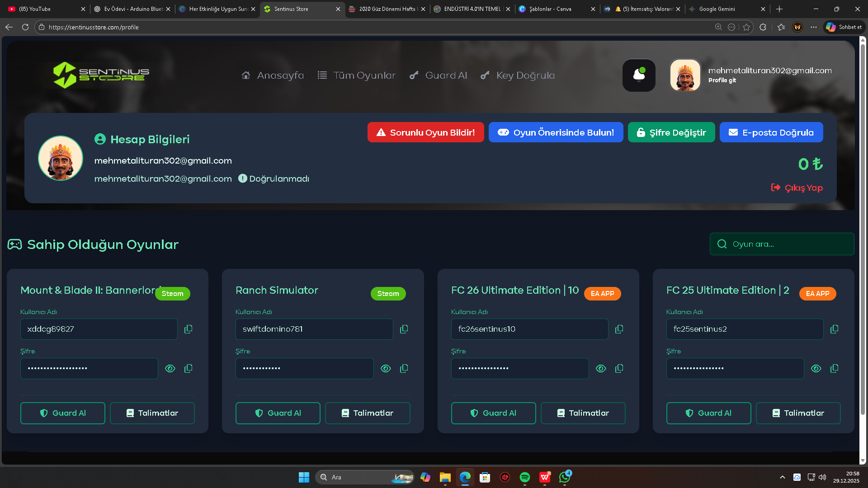This screenshot has width=868, height=488.
Task: Reveal the Ranch Simulator password
Action: tap(386, 369)
